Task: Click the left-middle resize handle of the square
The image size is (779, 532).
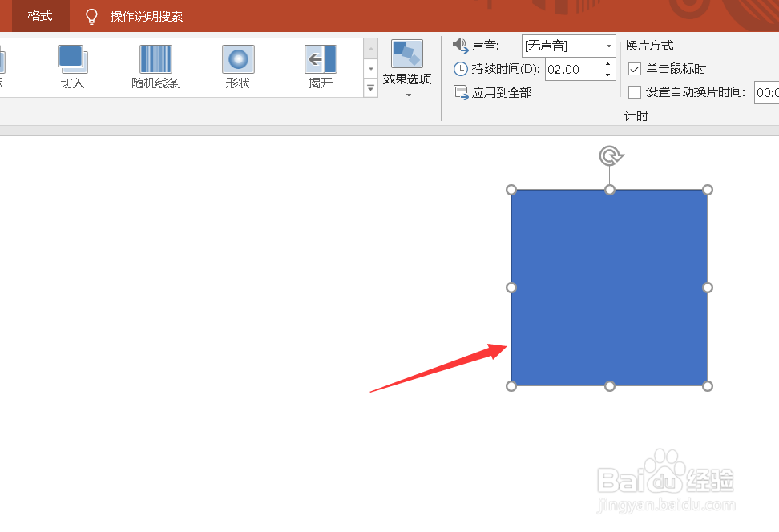Action: [x=511, y=288]
